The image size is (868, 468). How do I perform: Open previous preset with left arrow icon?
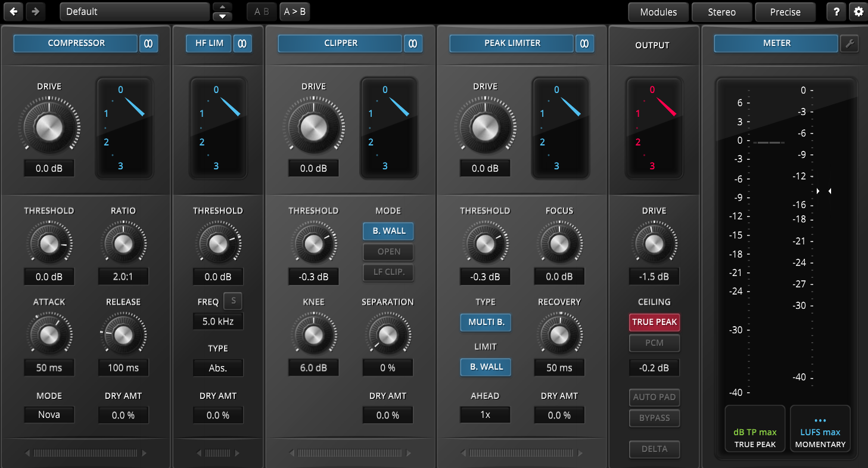[13, 11]
